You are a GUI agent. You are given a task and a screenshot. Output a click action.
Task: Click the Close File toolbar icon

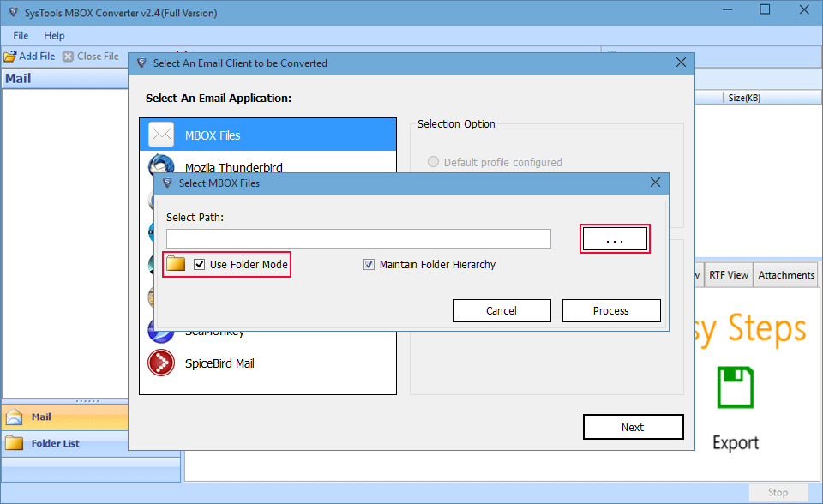[x=68, y=57]
